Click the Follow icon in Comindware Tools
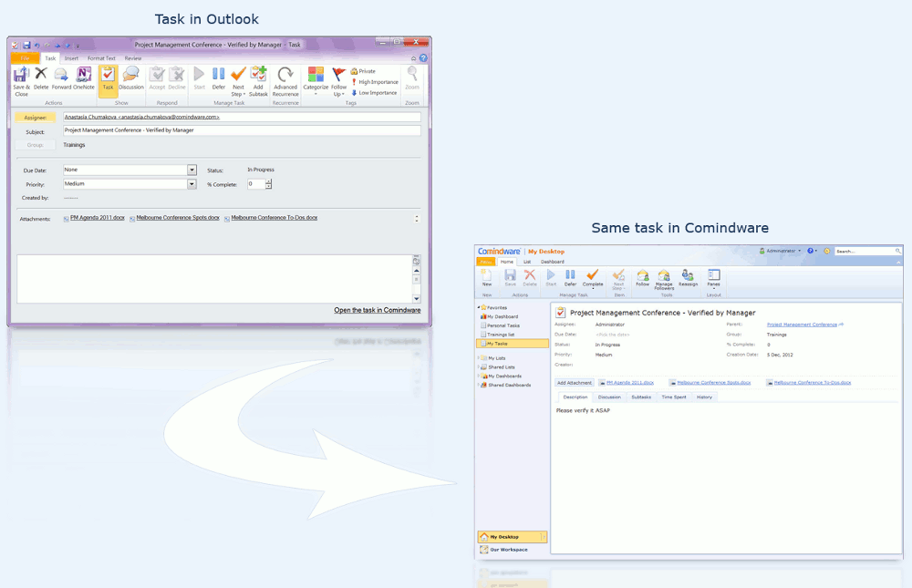 643,278
